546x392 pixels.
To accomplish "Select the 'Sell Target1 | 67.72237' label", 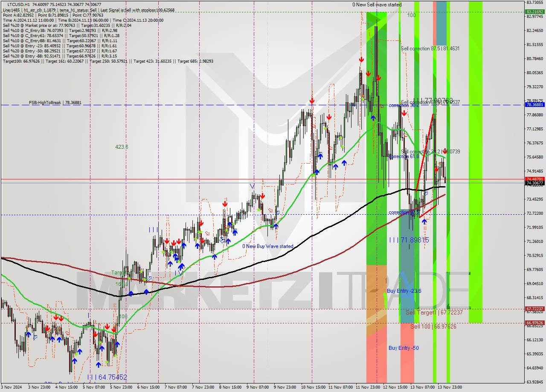I will 434,312.
